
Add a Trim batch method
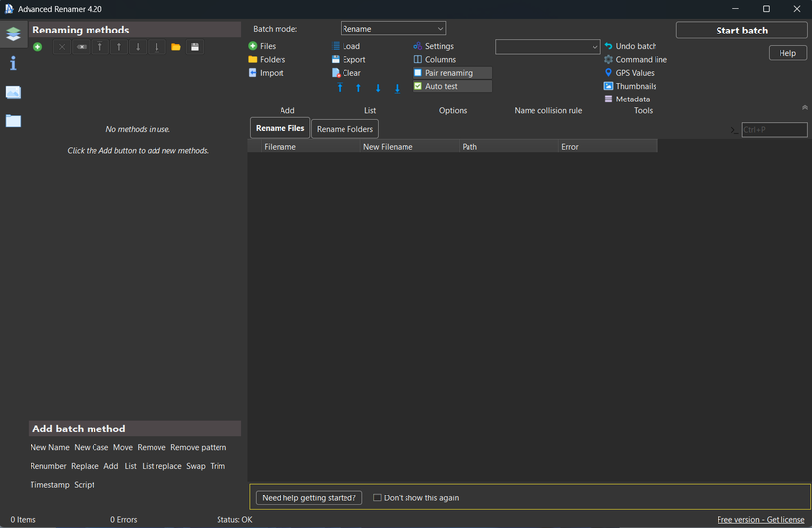pos(218,466)
